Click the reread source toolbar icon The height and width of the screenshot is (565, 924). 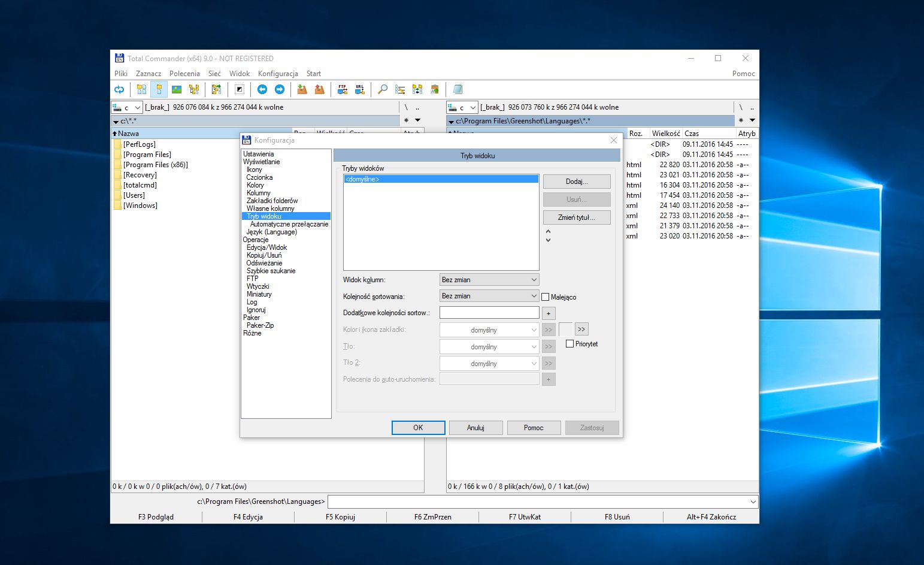point(119,89)
